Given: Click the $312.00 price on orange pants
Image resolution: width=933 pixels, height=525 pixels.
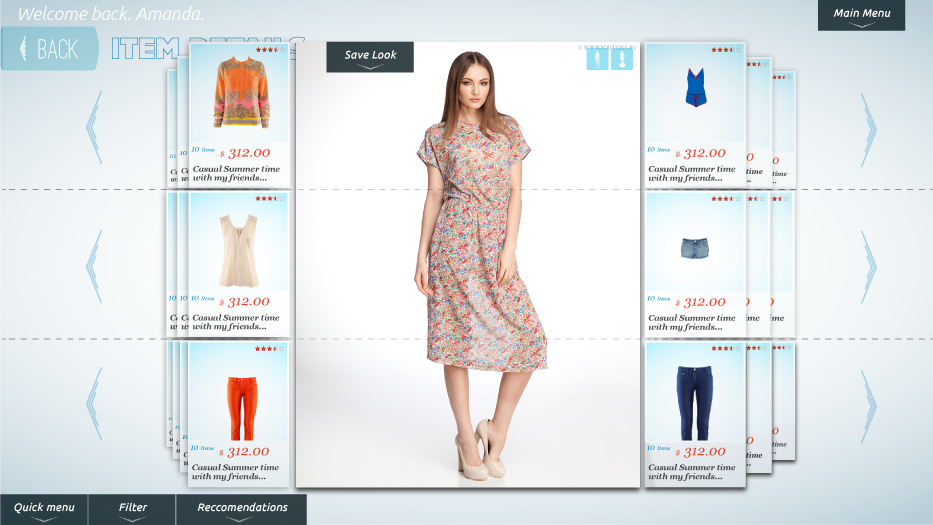Looking at the screenshot, I should [245, 452].
